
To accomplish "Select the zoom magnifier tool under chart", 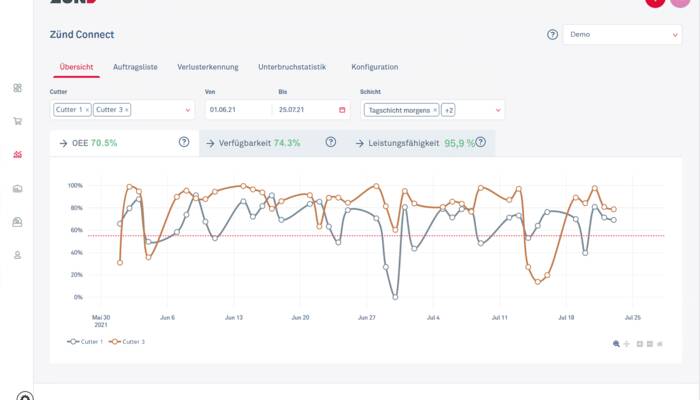I will point(616,344).
